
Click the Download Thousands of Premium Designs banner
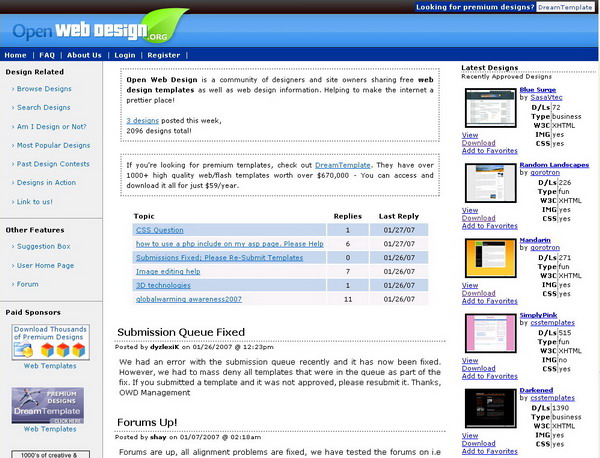point(51,342)
